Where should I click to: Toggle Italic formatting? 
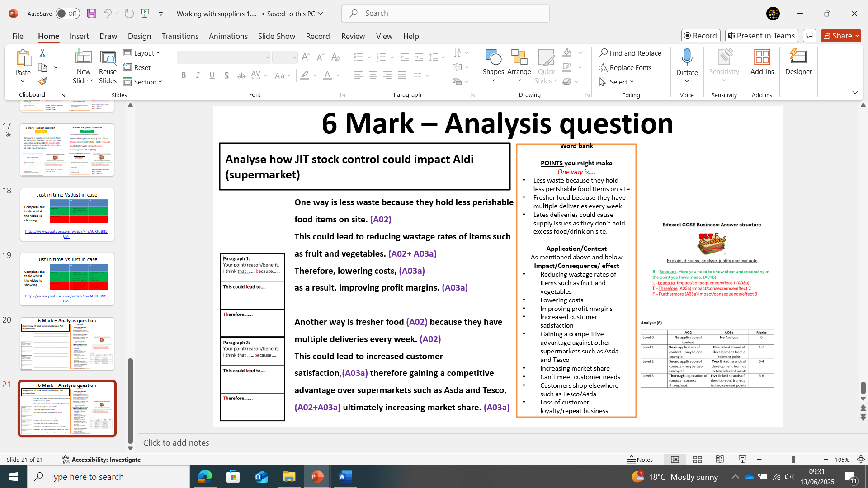coord(198,75)
